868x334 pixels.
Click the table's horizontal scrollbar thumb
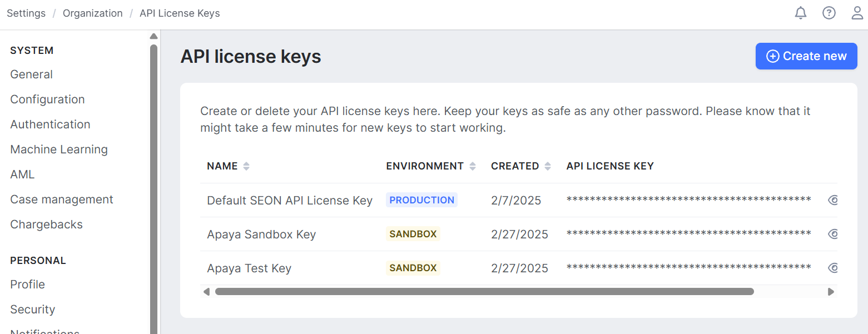484,291
